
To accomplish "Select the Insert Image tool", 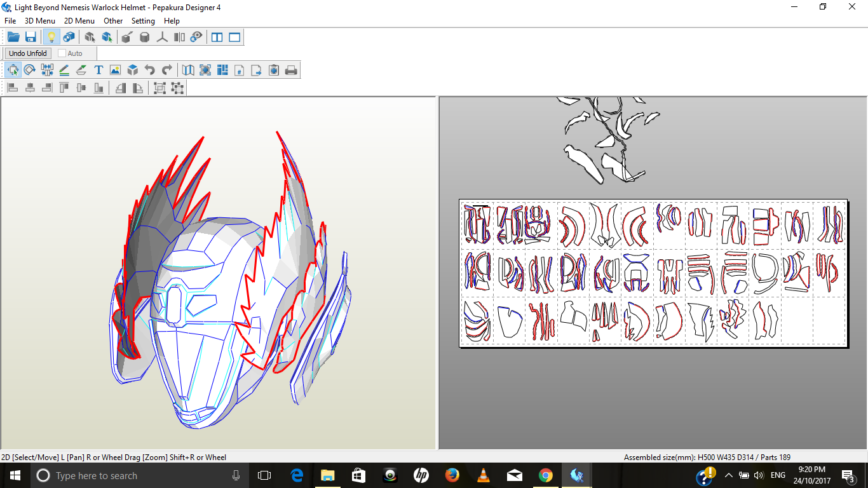I will (x=115, y=70).
